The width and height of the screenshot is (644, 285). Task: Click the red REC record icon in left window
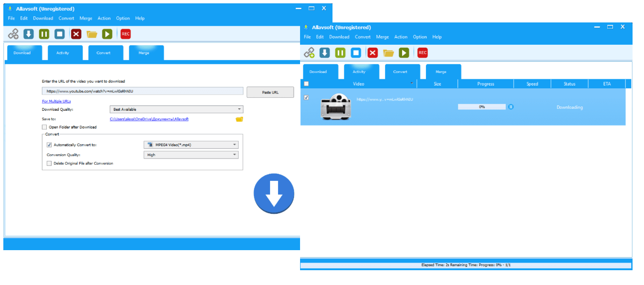point(125,34)
